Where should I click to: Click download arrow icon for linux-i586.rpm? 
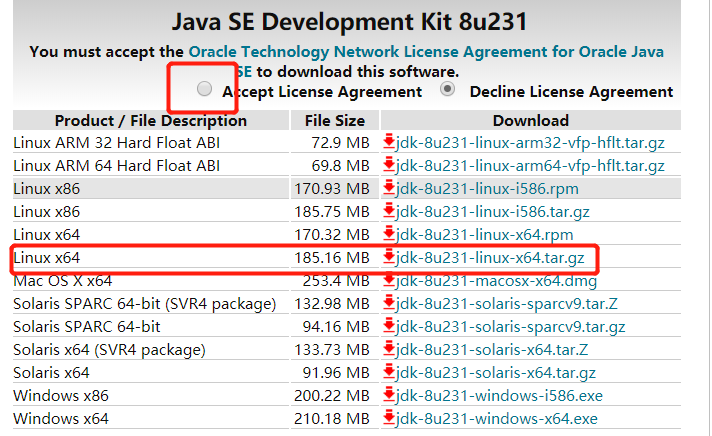pos(389,188)
